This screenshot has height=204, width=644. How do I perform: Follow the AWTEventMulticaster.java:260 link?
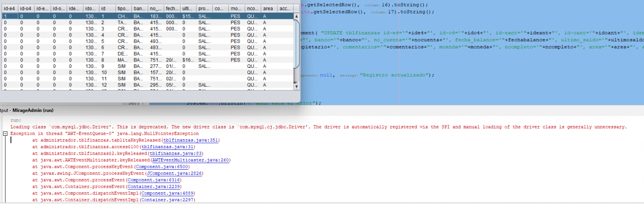191,160
